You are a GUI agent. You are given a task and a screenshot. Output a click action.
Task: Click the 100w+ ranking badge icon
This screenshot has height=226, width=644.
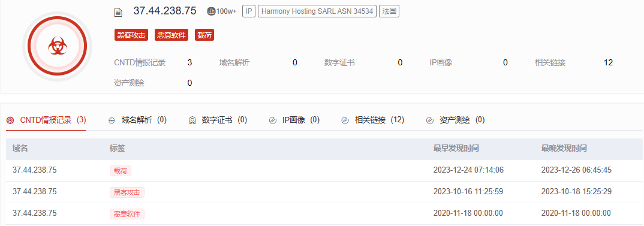click(x=212, y=11)
